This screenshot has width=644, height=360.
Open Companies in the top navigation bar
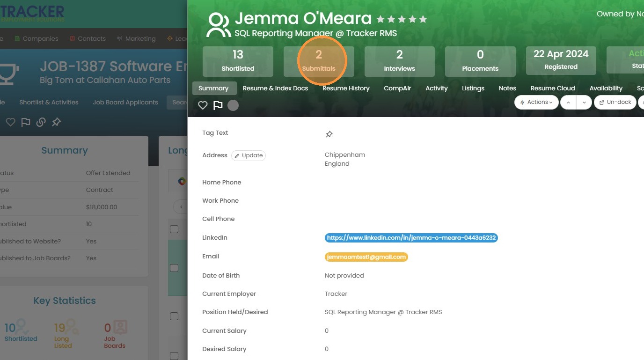pos(37,38)
